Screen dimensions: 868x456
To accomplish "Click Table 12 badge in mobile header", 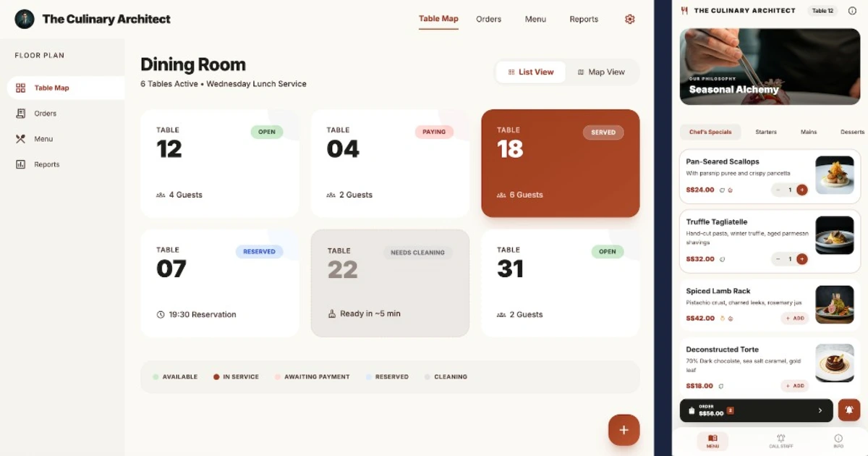I will [822, 11].
